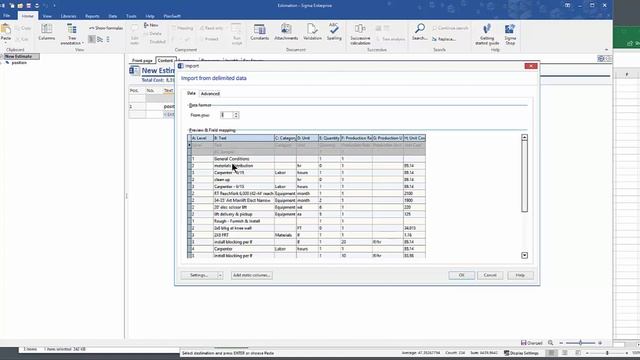
Task: Expand the position tree node
Action: click(x=2, y=62)
